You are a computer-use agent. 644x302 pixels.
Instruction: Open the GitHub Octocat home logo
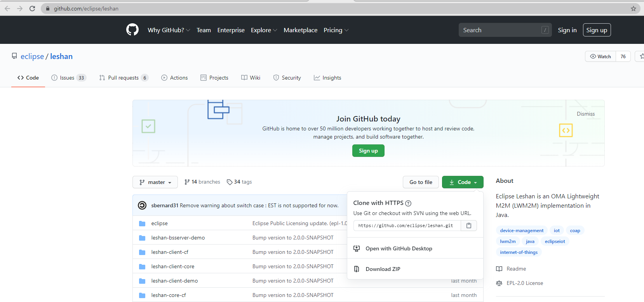click(x=132, y=30)
